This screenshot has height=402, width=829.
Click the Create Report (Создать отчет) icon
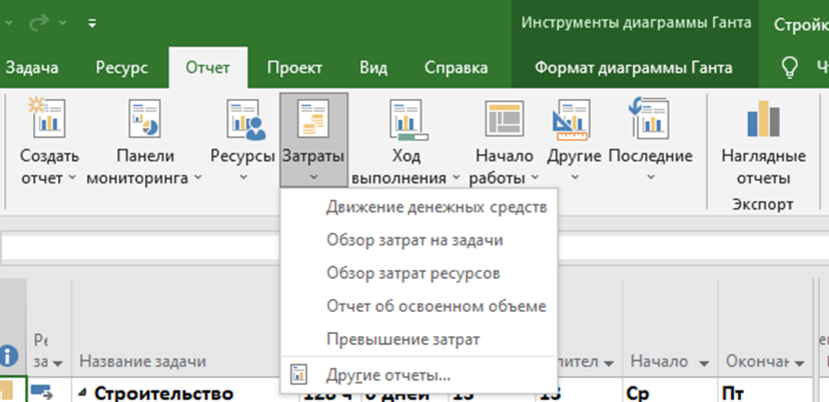point(49,118)
